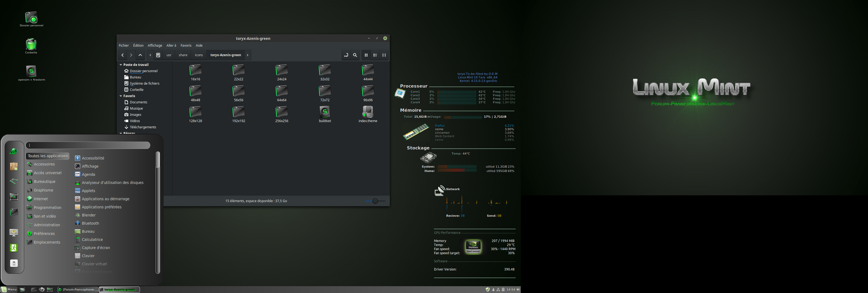Image resolution: width=868 pixels, height=293 pixels.
Task: Switch to list view in file manager
Action: pos(375,55)
